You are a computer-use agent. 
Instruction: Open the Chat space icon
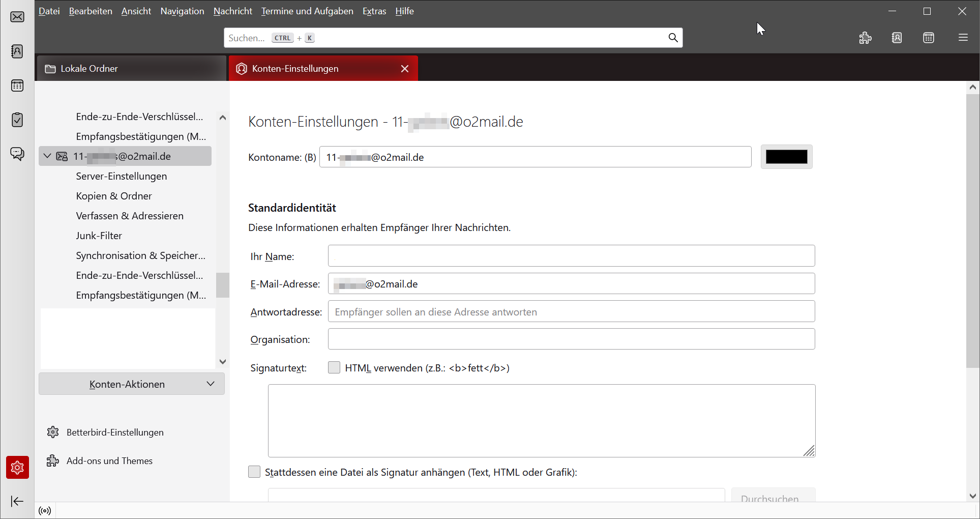(17, 154)
